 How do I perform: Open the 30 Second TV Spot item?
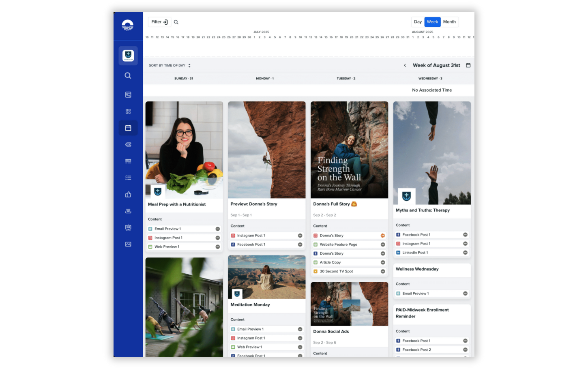click(x=336, y=271)
